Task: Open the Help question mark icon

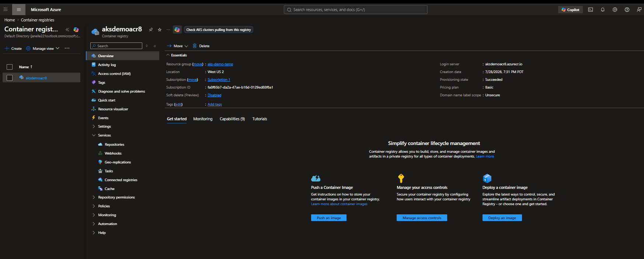Action: [627, 10]
